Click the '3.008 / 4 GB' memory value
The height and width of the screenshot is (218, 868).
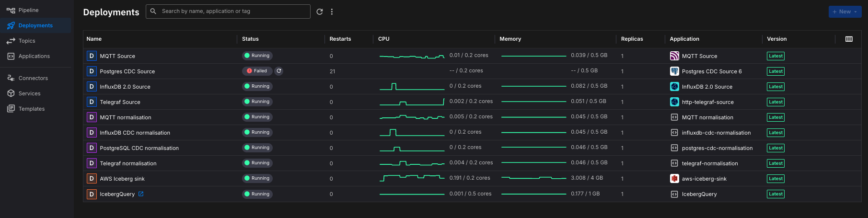coord(587,178)
